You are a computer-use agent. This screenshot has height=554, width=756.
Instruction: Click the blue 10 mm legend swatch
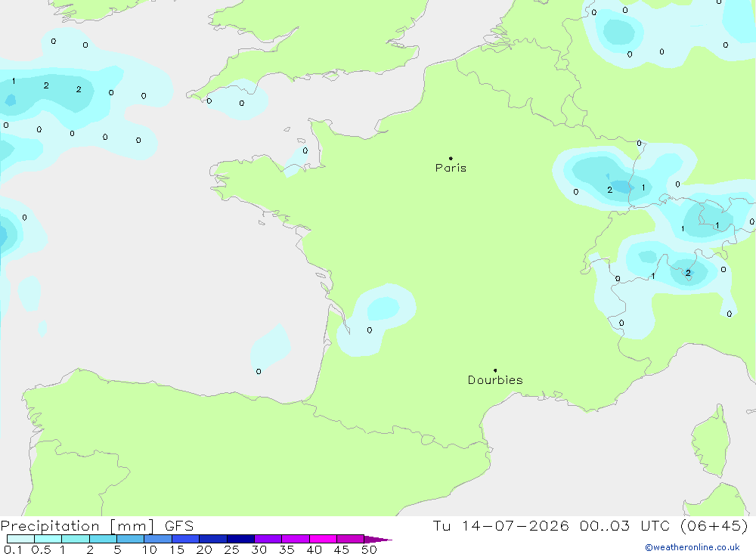(158, 539)
